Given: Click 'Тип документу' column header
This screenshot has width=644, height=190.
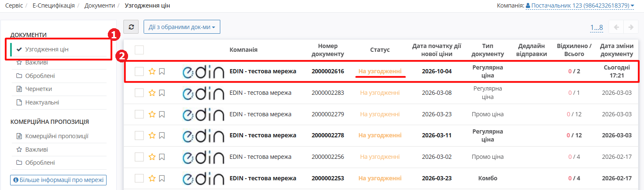Looking at the screenshot, I should tap(488, 50).
